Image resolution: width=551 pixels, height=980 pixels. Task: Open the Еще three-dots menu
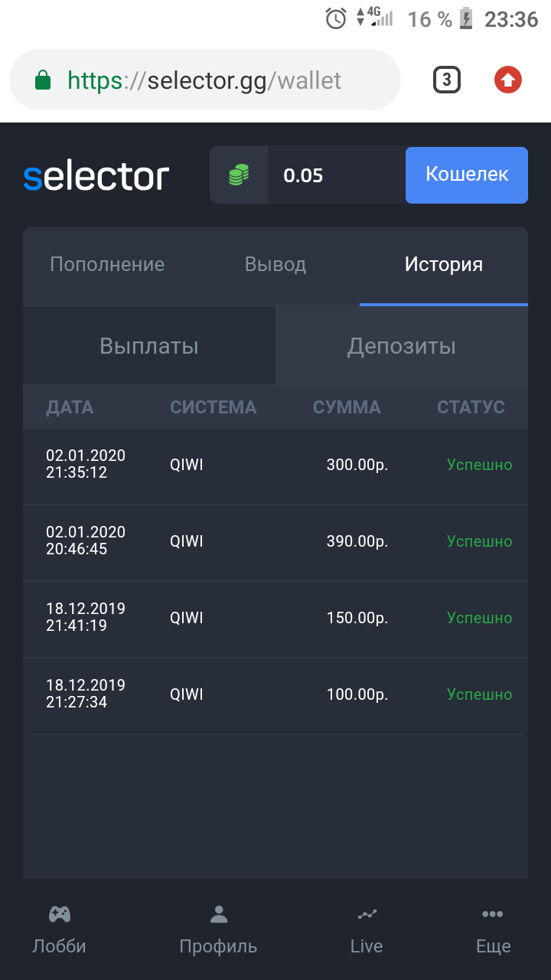point(493,914)
